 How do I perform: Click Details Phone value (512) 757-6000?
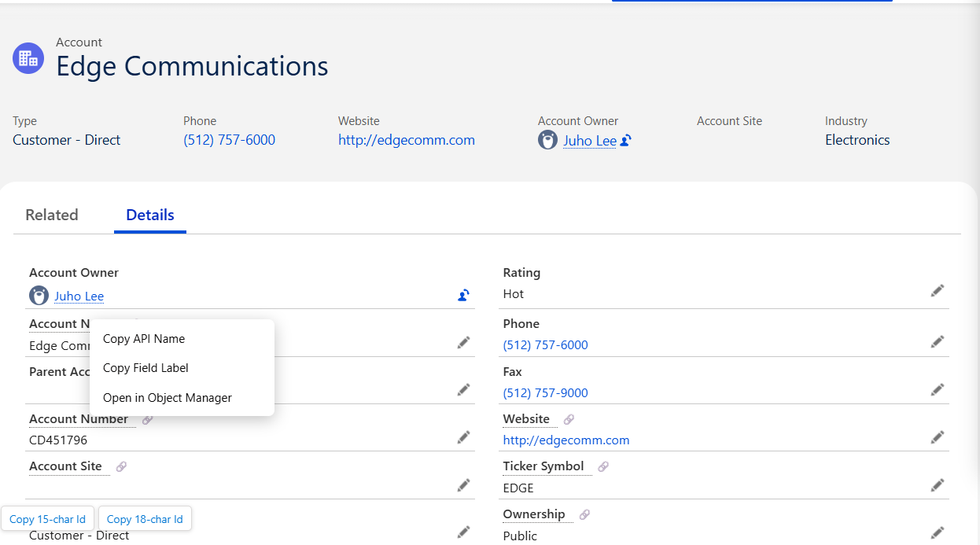tap(546, 344)
